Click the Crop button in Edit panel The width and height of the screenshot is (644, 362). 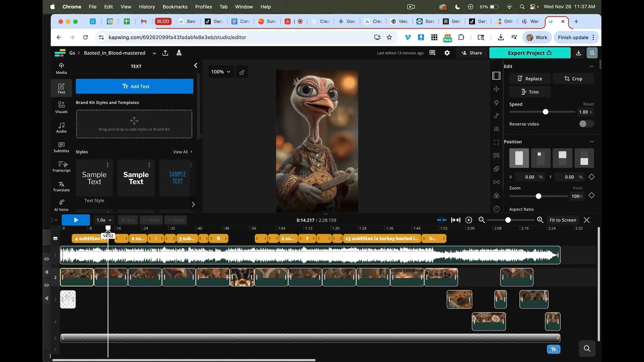click(573, 78)
